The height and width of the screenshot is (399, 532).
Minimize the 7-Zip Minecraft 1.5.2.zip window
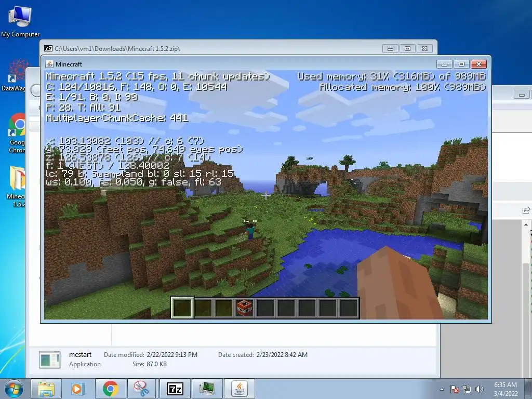point(390,49)
